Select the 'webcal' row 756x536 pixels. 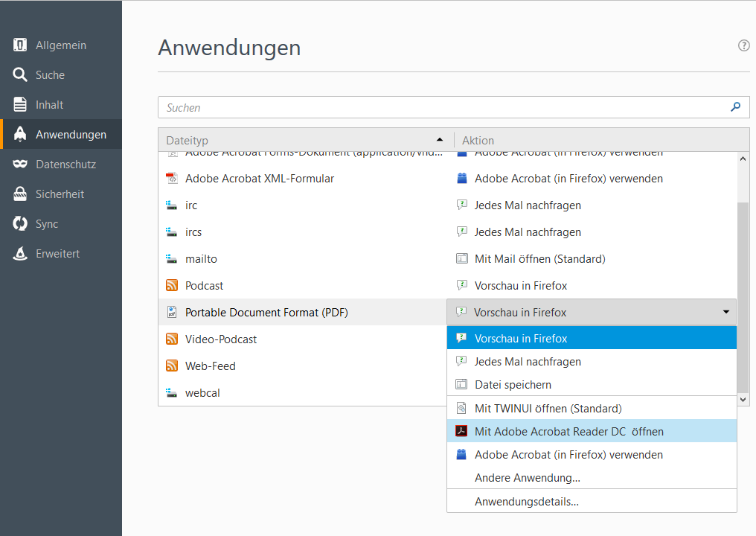(302, 393)
